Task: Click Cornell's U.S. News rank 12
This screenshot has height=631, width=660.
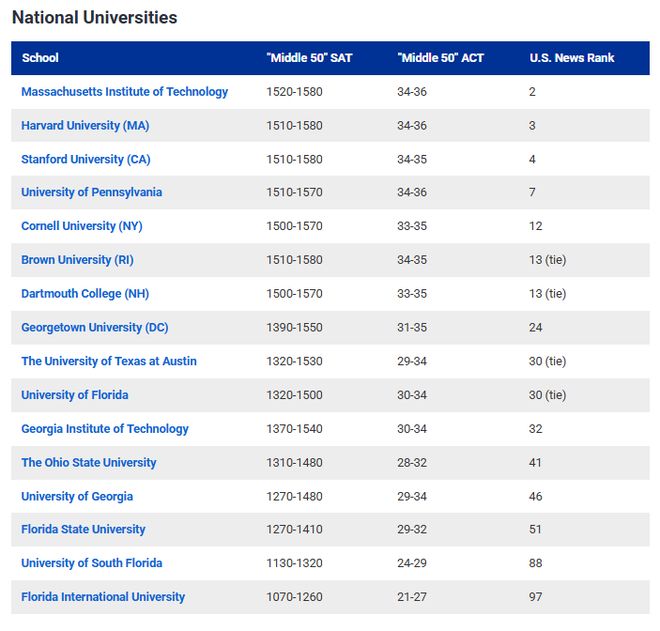Action: tap(536, 226)
